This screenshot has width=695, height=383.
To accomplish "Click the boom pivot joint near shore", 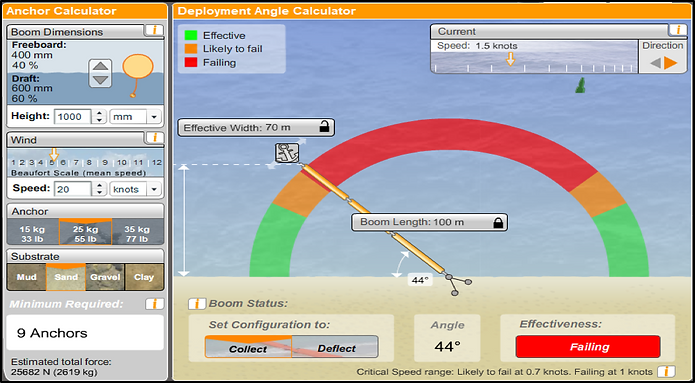I will 449,277.
